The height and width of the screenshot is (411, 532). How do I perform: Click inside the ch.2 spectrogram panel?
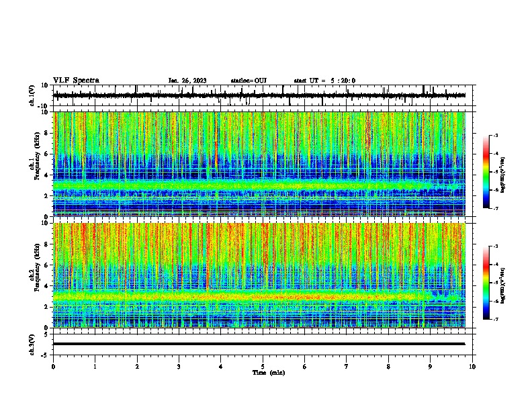pos(259,275)
